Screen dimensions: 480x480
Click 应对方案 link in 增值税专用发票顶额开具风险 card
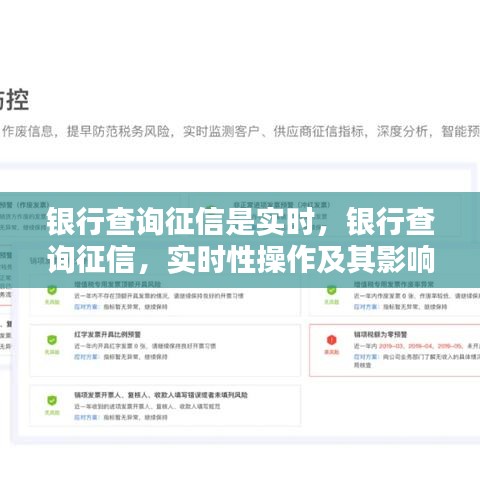coord(86,307)
